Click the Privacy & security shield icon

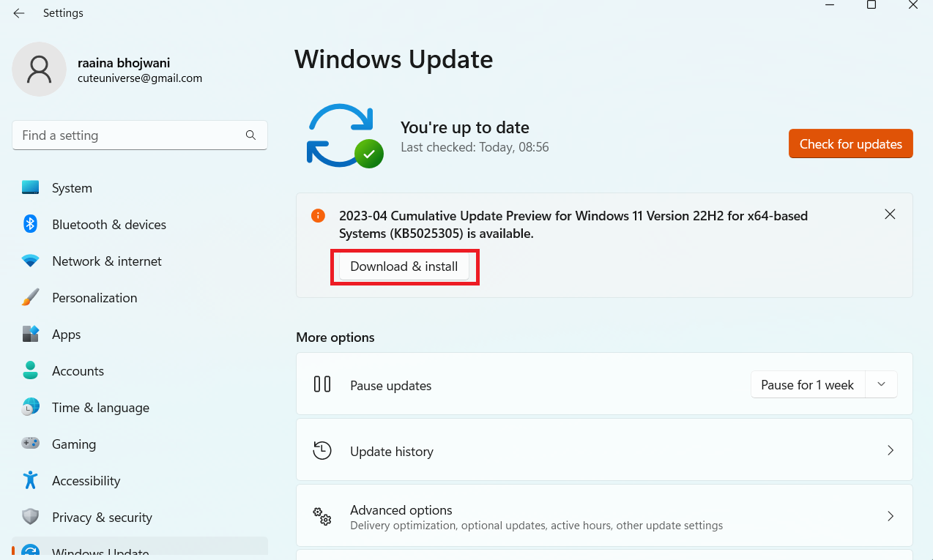click(30, 518)
